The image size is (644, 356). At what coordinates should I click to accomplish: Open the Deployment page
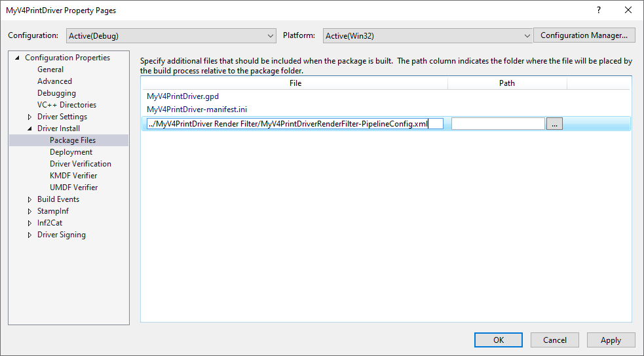click(71, 152)
